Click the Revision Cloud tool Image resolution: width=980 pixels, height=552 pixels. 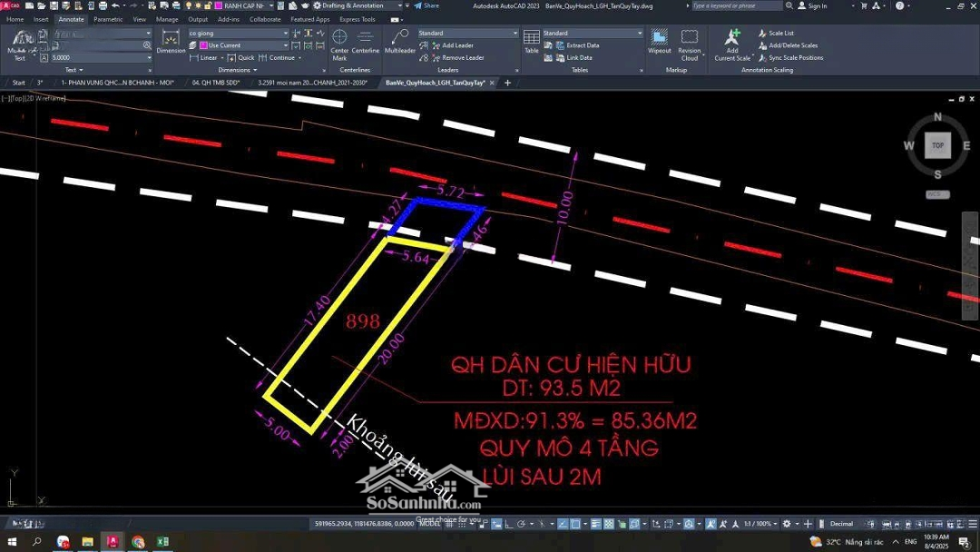point(690,42)
